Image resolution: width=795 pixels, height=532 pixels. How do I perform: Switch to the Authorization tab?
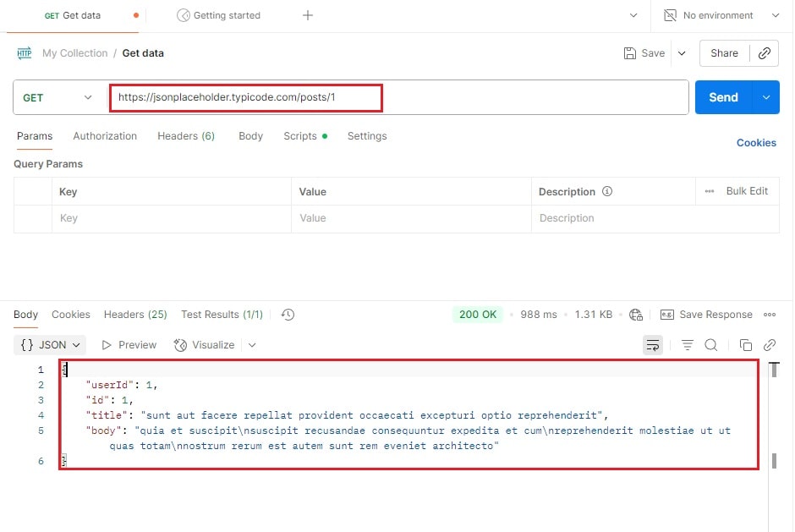coord(105,136)
